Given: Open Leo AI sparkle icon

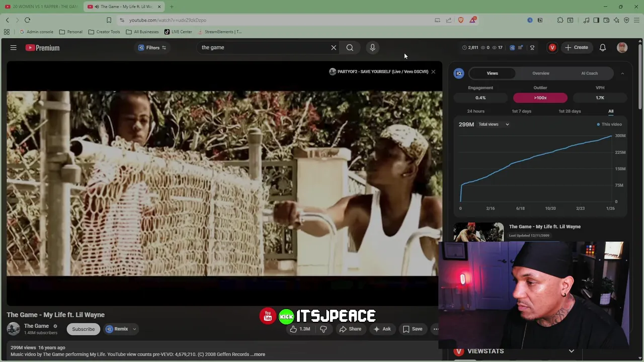Looking at the screenshot, I should point(616,20).
